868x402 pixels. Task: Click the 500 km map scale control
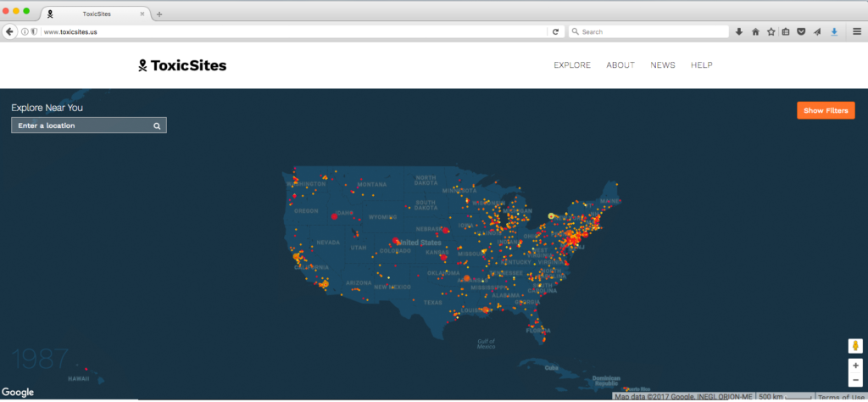click(785, 397)
